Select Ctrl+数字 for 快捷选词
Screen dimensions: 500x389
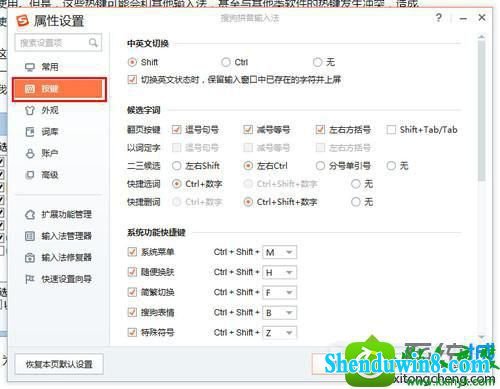tap(176, 184)
